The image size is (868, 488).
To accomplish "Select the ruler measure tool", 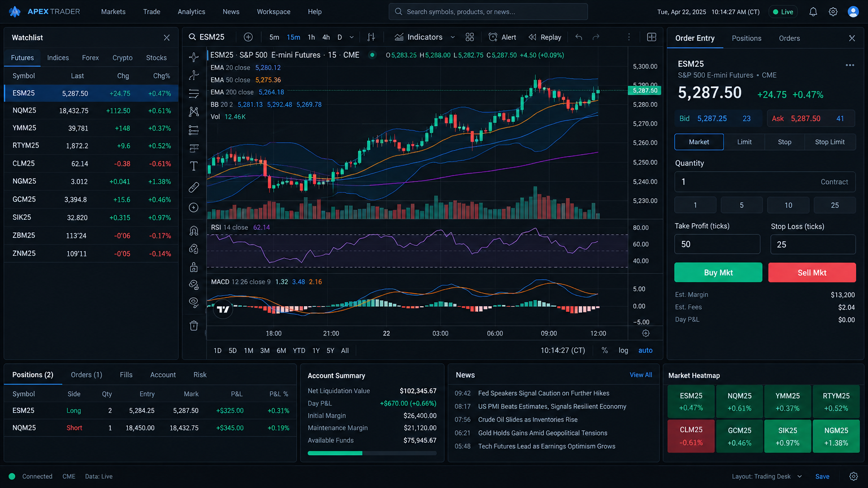I will [194, 187].
